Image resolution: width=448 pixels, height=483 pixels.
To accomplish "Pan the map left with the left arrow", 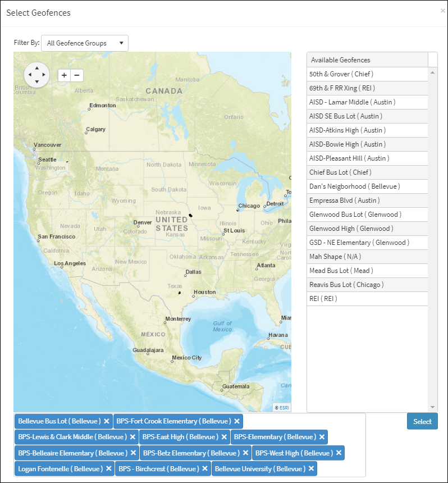I will (x=30, y=75).
